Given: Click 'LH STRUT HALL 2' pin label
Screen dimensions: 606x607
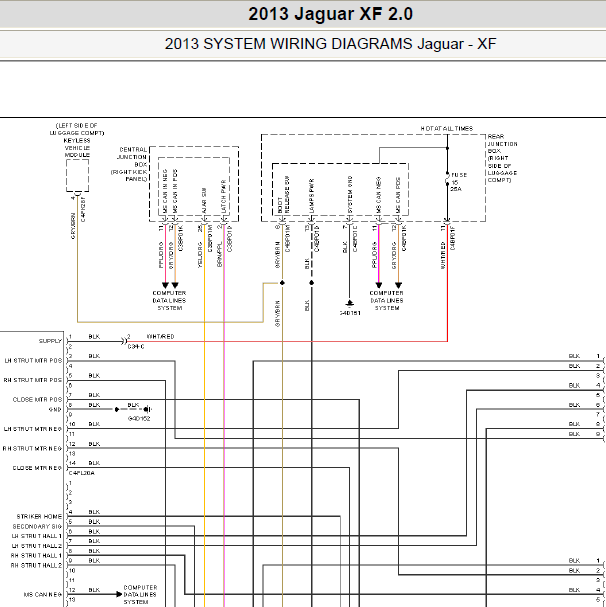Looking at the screenshot, I should (37, 546).
